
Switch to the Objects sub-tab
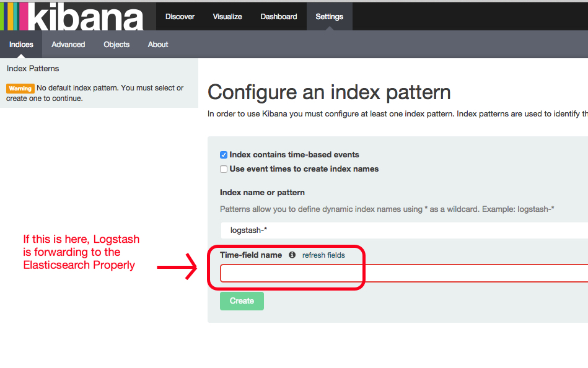[116, 44]
